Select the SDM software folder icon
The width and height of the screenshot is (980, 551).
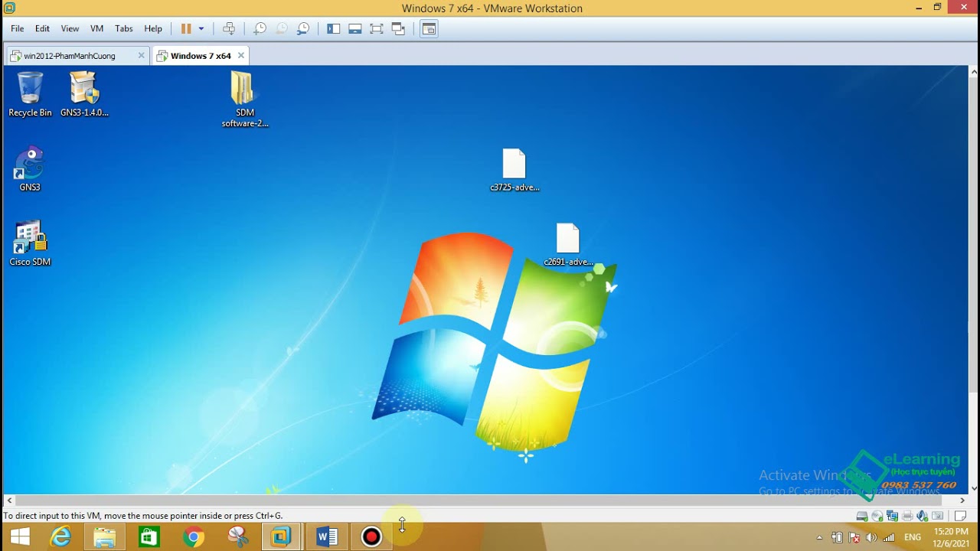pyautogui.click(x=245, y=99)
